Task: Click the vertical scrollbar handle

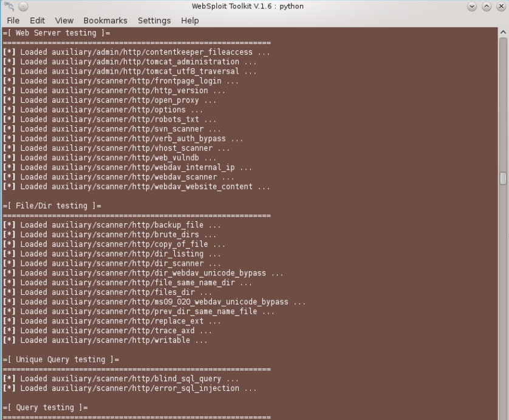Action: coord(503,177)
